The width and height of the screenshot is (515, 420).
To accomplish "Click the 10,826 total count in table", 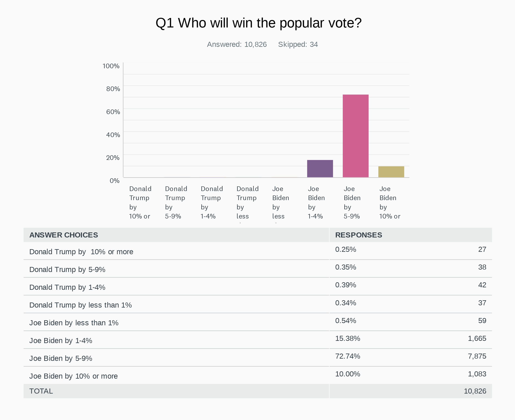I will click(x=475, y=391).
